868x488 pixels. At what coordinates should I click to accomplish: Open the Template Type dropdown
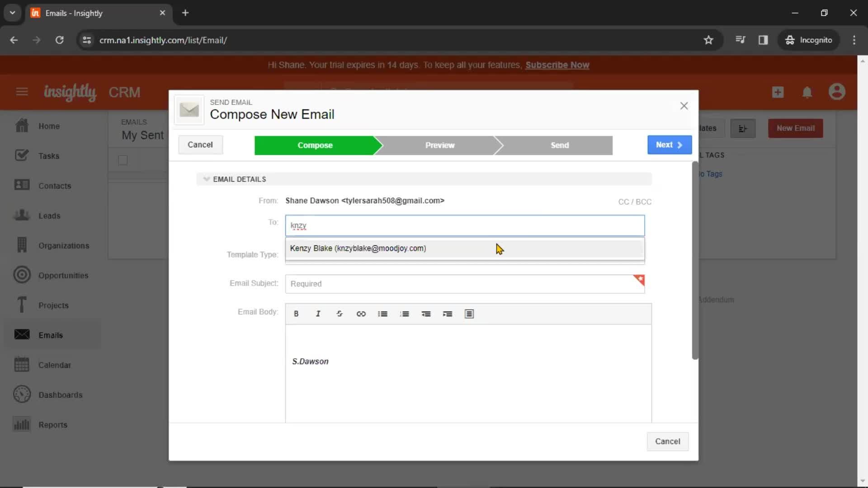coord(465,254)
